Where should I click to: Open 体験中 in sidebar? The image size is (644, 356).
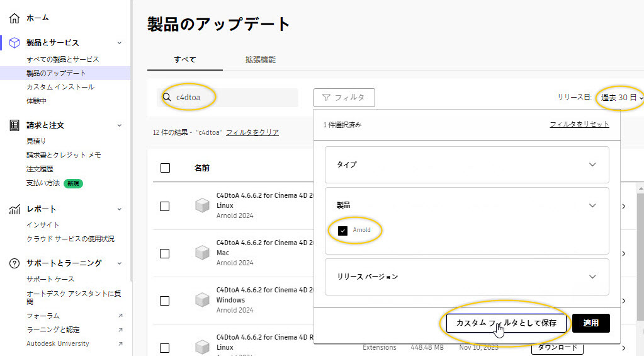(x=36, y=101)
